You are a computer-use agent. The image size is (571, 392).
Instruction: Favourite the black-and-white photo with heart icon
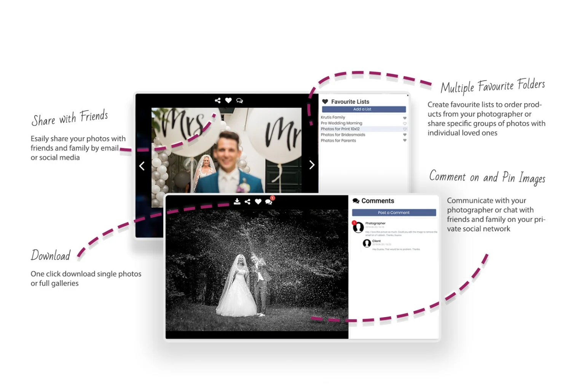258,202
